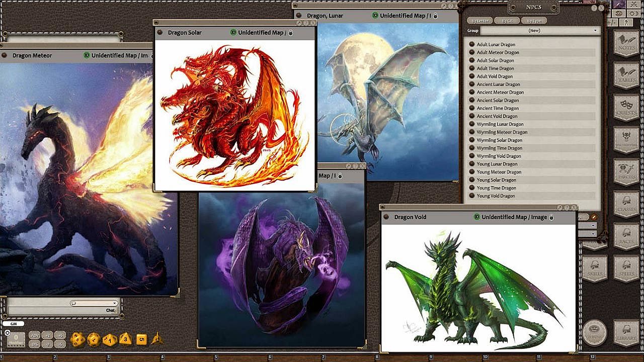Click the Modifier box showing 0

click(x=16, y=339)
